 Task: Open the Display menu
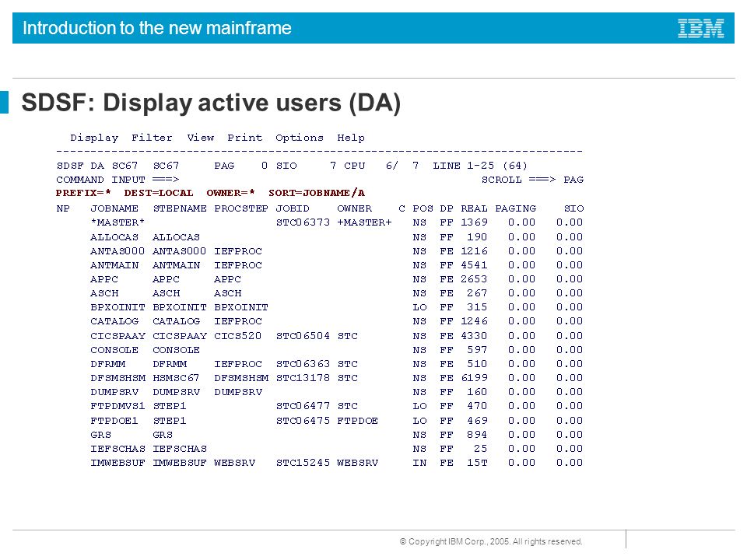click(94, 138)
